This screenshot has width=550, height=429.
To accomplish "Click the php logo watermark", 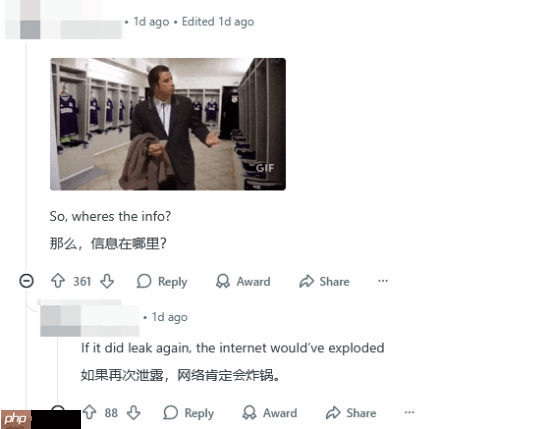I will point(15,419).
